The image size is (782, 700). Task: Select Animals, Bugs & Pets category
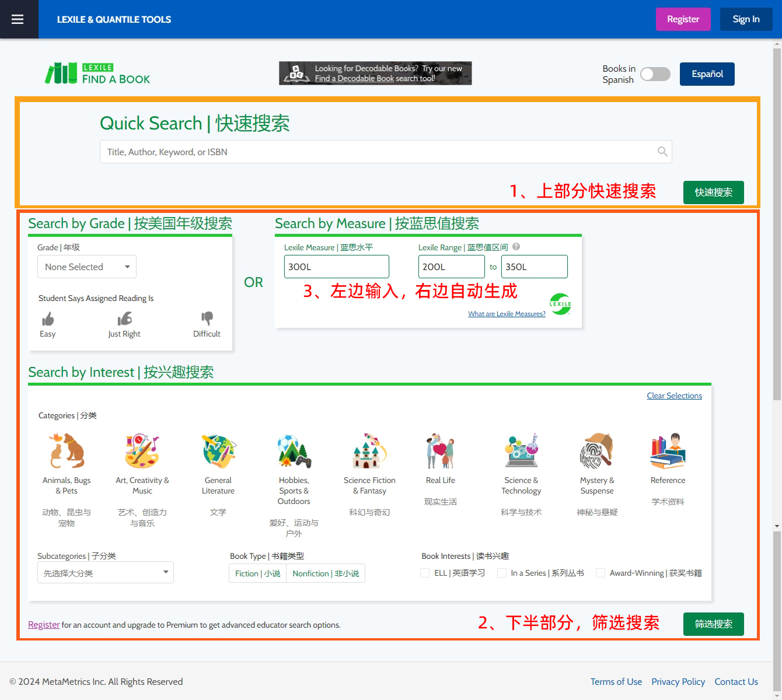[67, 452]
